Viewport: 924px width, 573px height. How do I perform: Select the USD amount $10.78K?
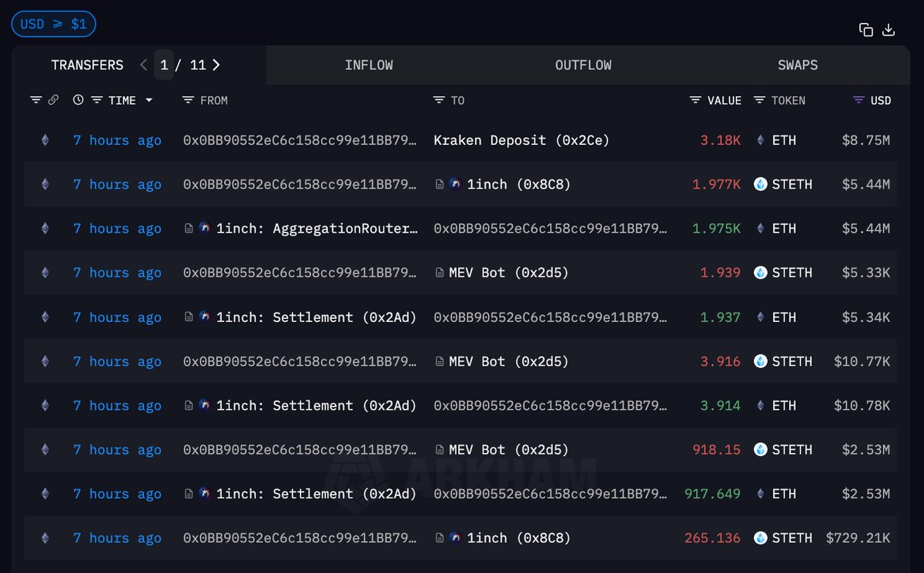pyautogui.click(x=862, y=406)
